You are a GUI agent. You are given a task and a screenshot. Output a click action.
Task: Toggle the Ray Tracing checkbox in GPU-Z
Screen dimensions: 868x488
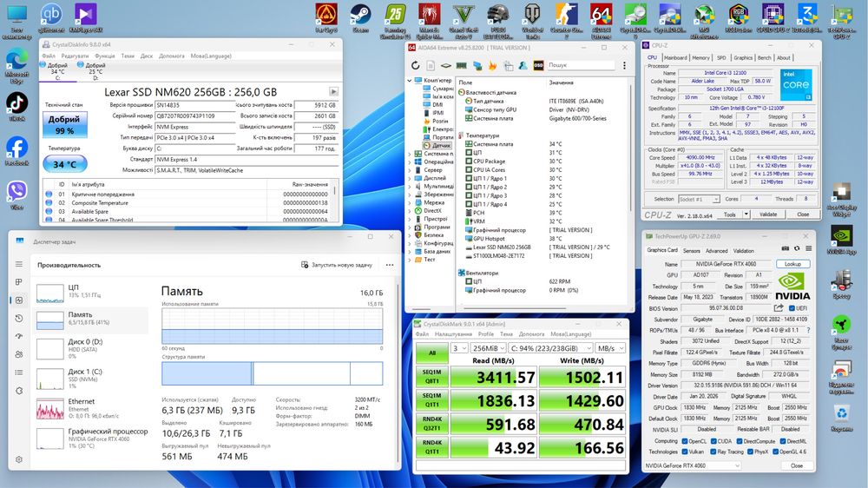point(713,452)
